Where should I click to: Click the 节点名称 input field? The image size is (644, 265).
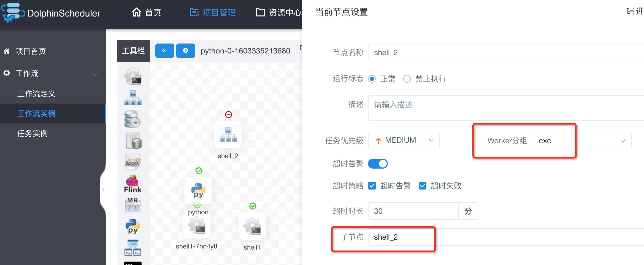click(506, 52)
